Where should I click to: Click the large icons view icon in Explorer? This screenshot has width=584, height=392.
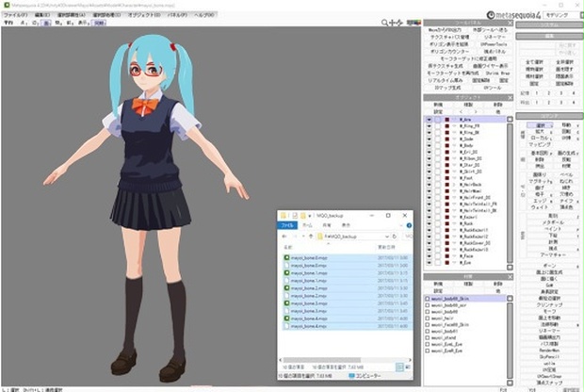tap(408, 367)
